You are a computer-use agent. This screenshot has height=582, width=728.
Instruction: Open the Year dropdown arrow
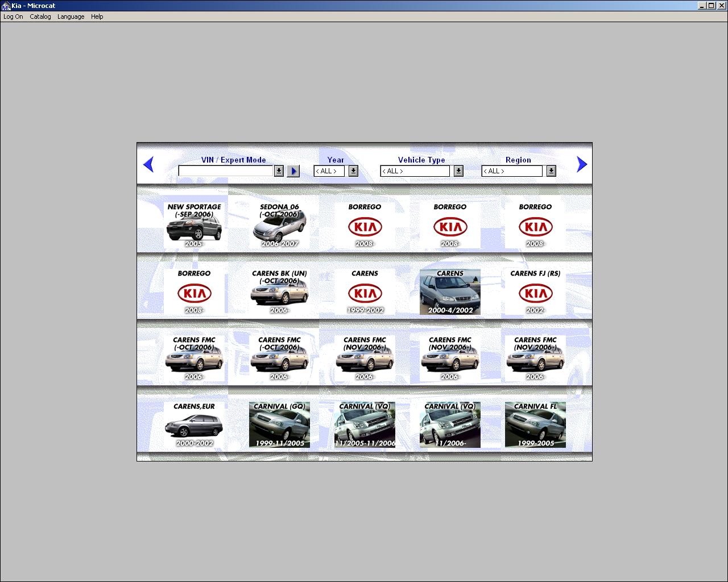click(x=353, y=171)
